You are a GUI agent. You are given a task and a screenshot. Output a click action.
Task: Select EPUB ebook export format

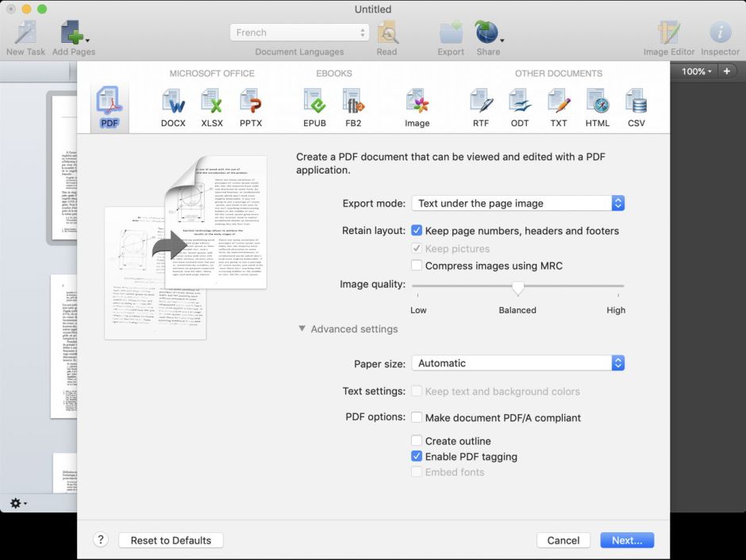click(x=314, y=107)
